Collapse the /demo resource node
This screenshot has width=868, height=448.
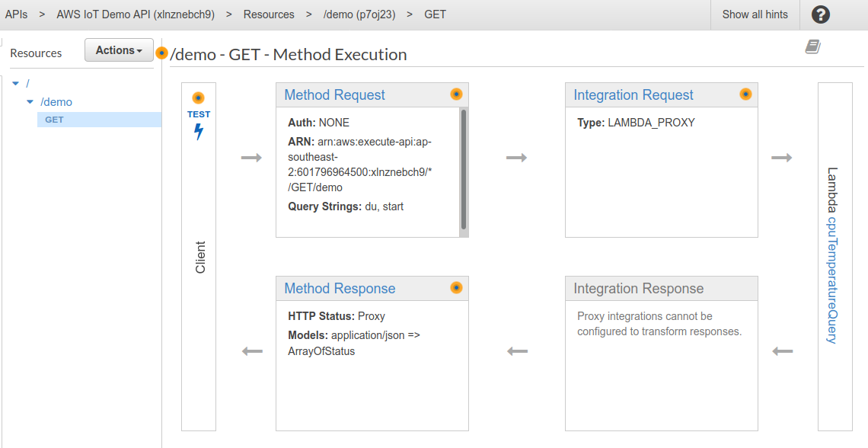[x=30, y=101]
